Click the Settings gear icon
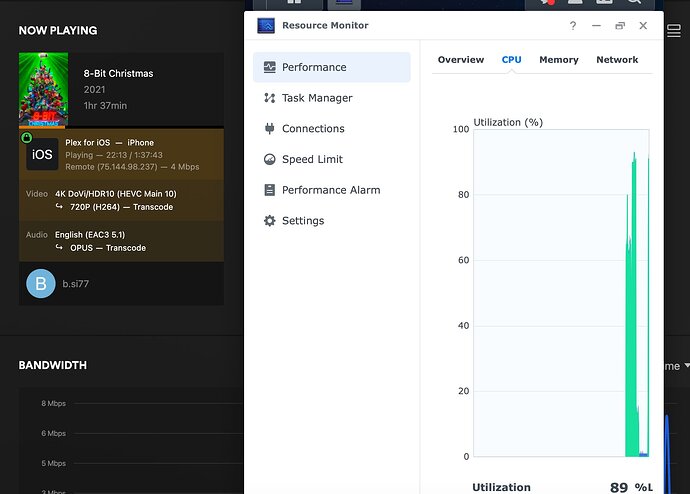 [269, 221]
